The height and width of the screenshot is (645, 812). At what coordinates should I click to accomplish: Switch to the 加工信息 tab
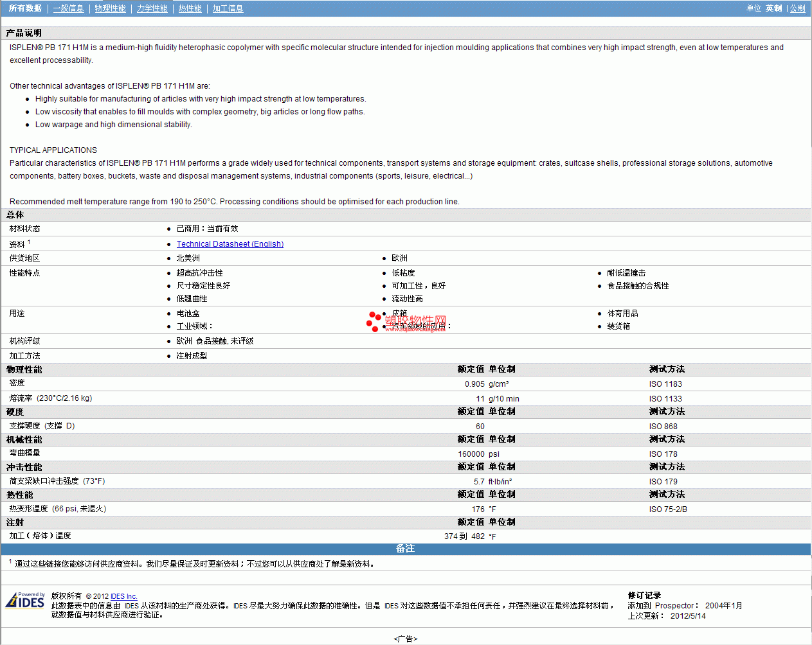click(228, 8)
